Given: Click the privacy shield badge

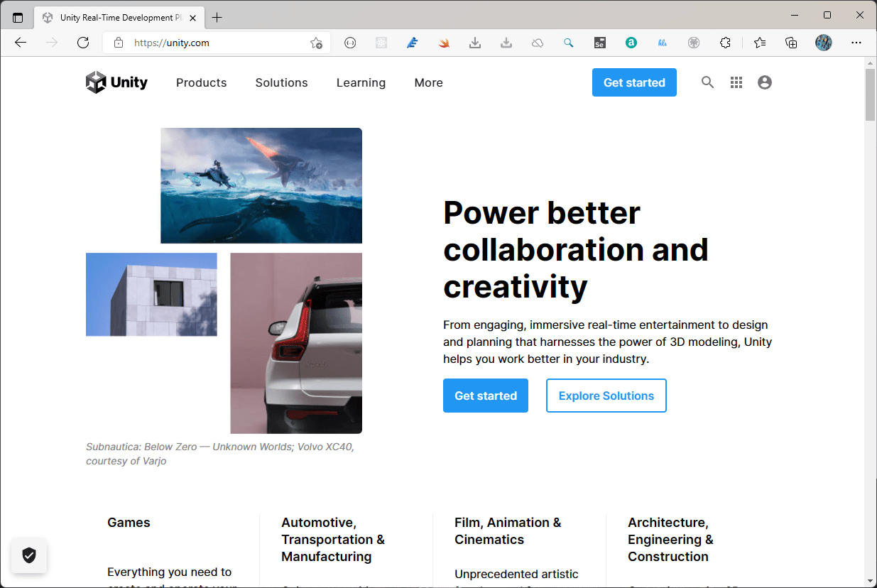Looking at the screenshot, I should (28, 555).
